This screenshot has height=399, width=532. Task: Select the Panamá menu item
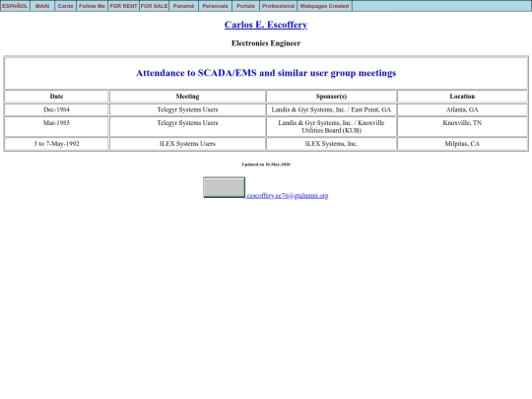pos(183,6)
